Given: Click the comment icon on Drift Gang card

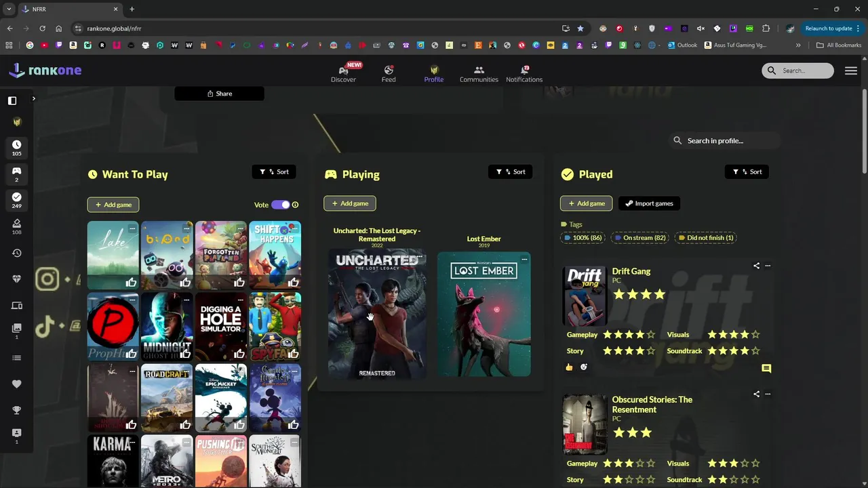Looking at the screenshot, I should 766,369.
